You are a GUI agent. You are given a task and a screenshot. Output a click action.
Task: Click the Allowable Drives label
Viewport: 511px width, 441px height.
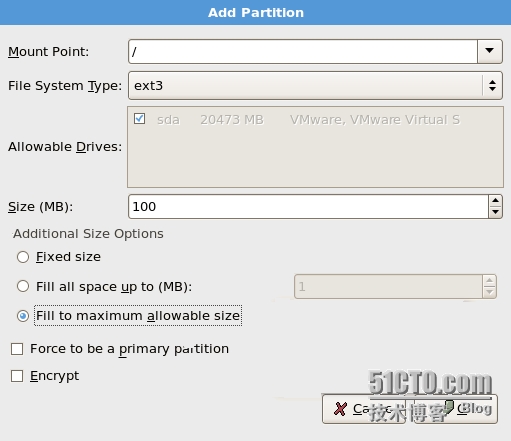coord(65,147)
